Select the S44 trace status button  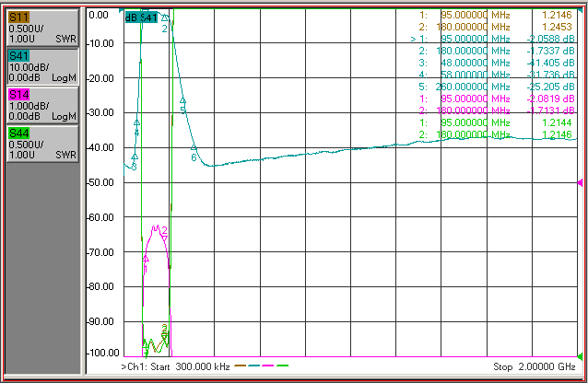(42, 144)
